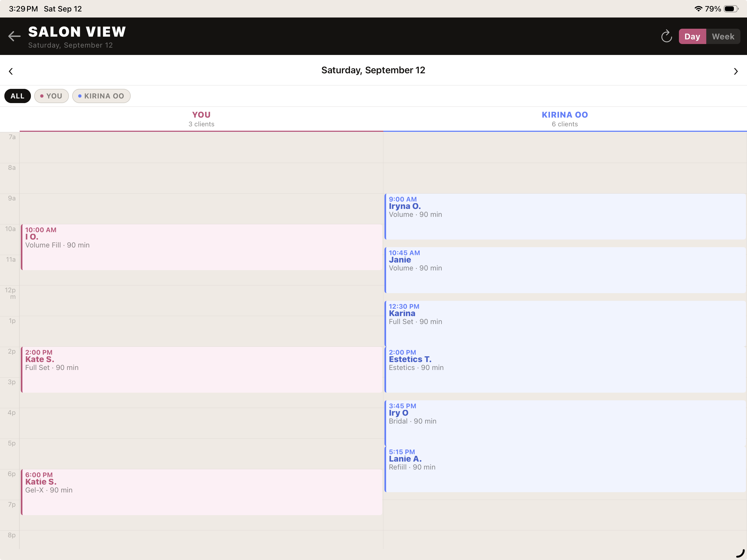Switch to Day view

click(x=692, y=36)
